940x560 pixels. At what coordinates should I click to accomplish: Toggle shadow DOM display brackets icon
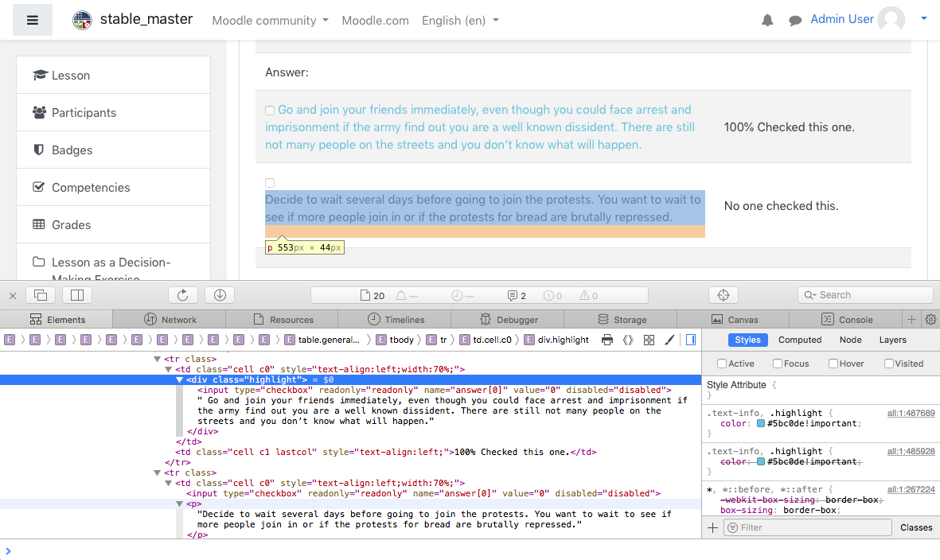pos(628,340)
